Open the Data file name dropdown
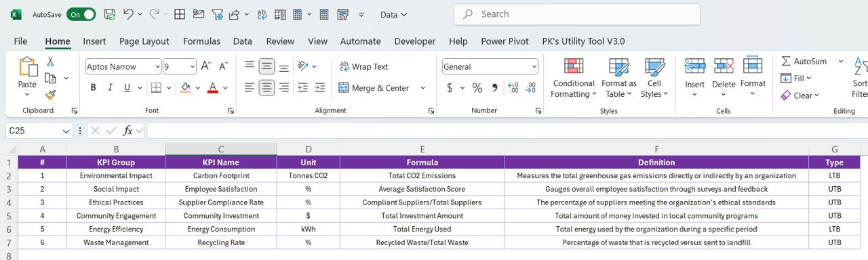Image resolution: width=868 pixels, height=260 pixels. coord(394,14)
